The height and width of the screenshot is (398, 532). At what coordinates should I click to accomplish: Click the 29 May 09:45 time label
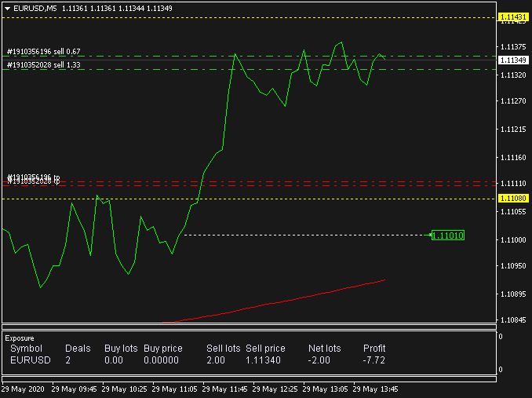pos(74,389)
